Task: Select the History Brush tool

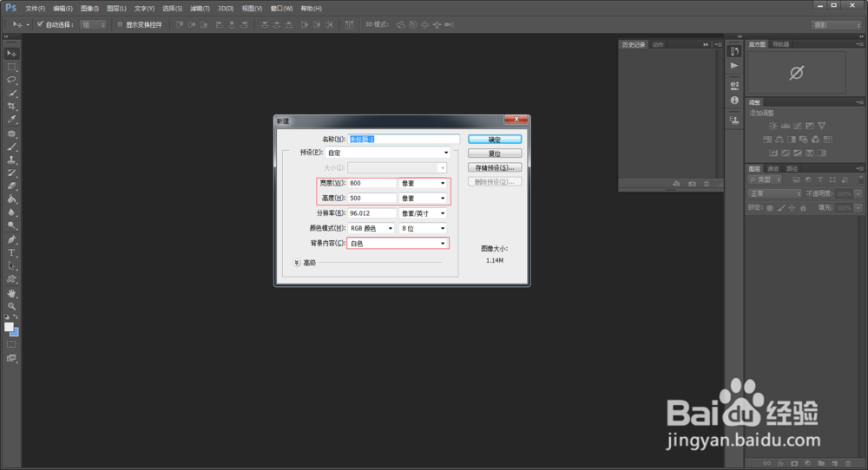Action: click(11, 173)
